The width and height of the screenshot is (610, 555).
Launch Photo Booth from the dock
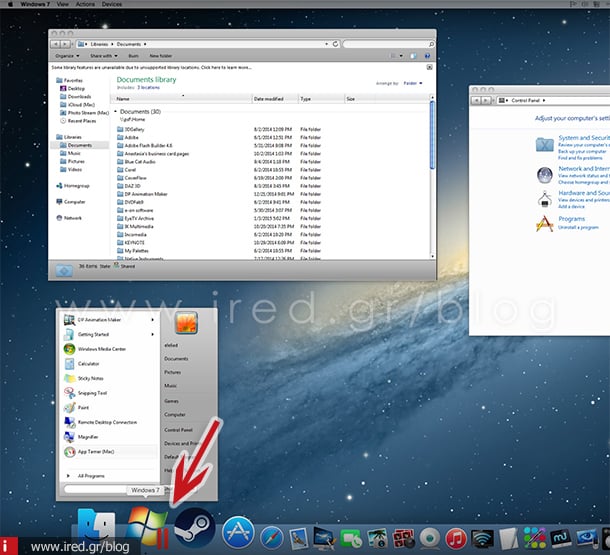pos(403,539)
